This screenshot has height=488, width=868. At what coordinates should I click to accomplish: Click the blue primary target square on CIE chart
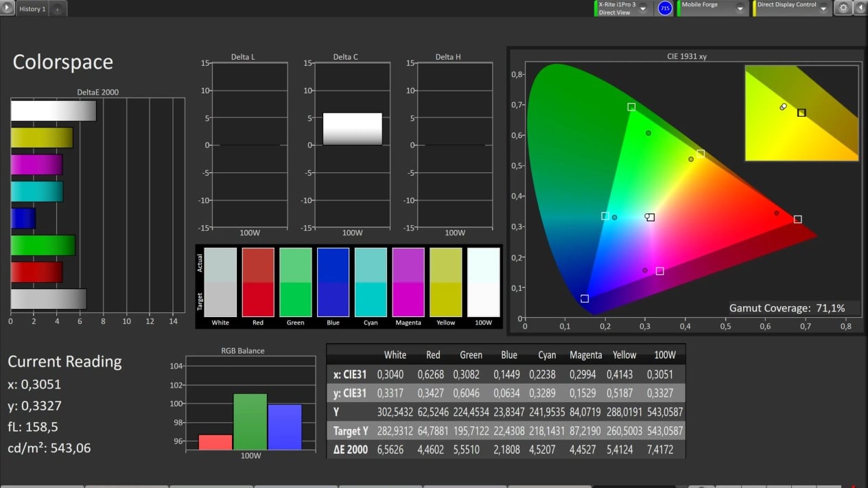coord(585,299)
